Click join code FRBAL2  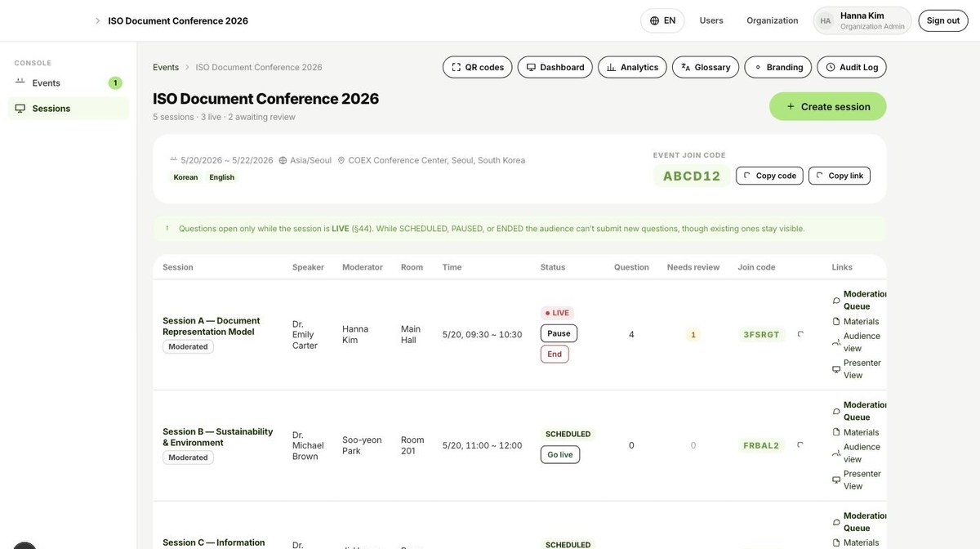click(761, 445)
